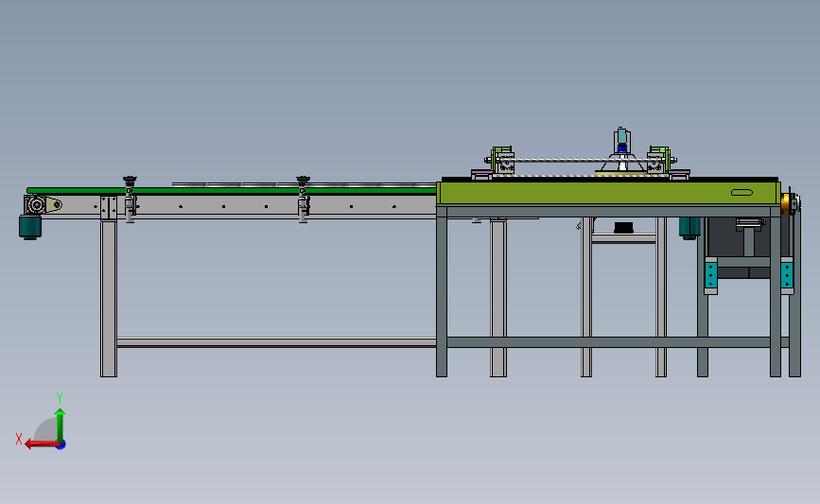820x504 pixels.
Task: Pick the left black-knob guide bracket on the conveyor
Action: point(130,200)
